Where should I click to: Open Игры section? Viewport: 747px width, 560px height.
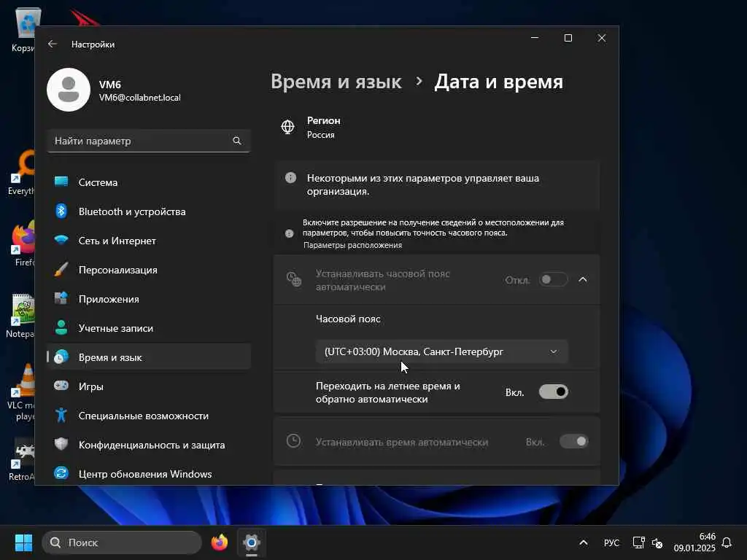[x=149, y=386]
